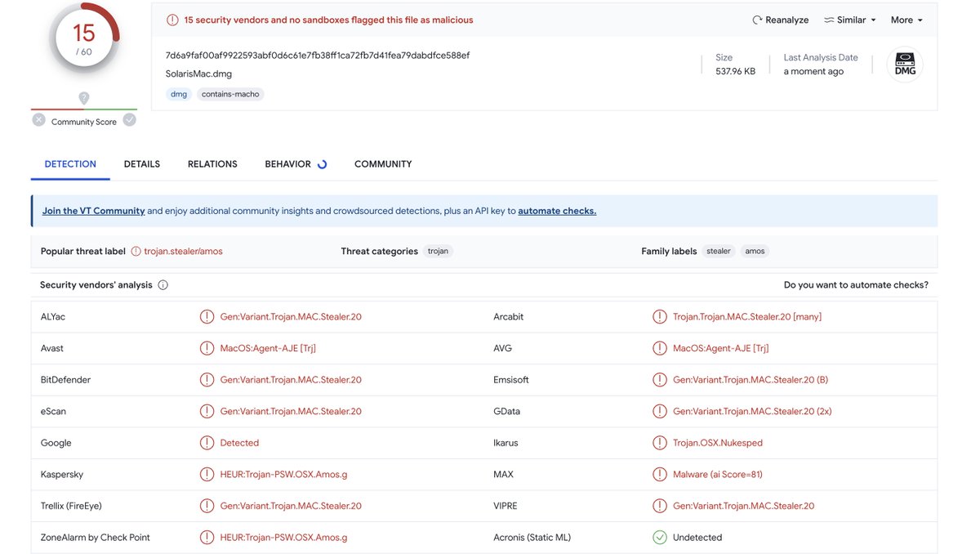This screenshot has height=554, width=980.
Task: Open the RELATIONS tab
Action: [x=212, y=164]
